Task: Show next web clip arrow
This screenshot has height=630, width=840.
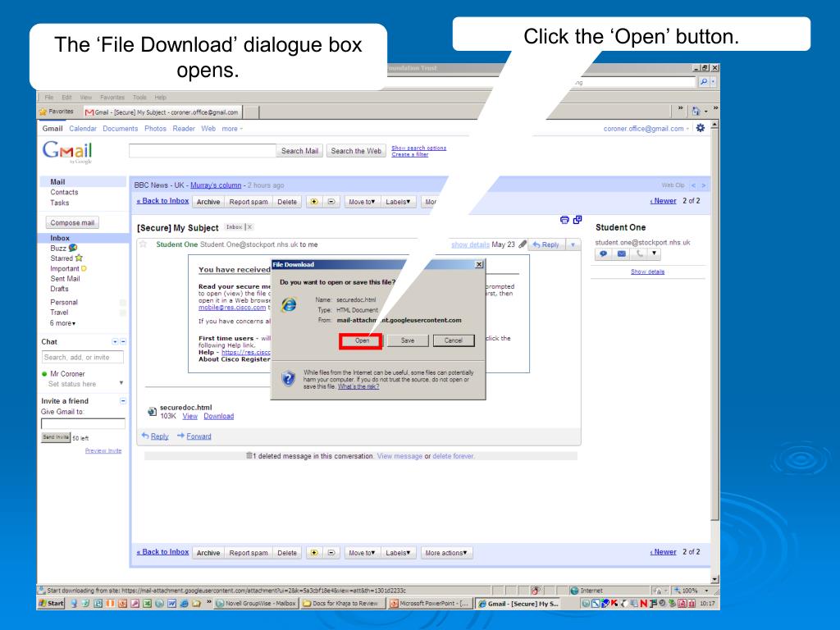Action: coord(703,185)
